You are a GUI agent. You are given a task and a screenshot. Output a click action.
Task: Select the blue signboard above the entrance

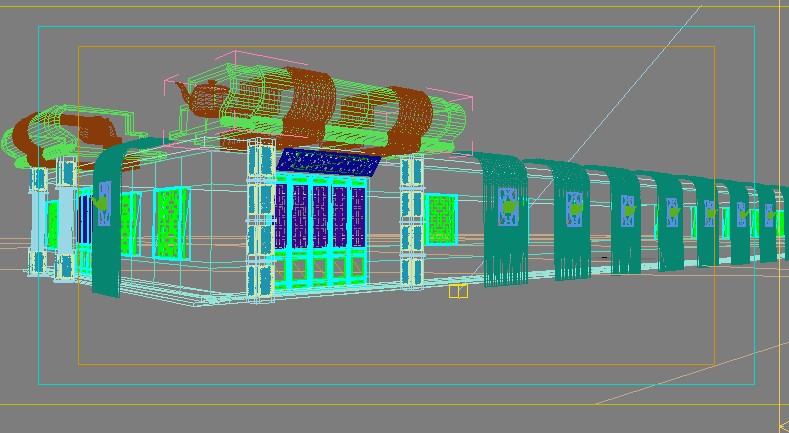pos(328,162)
